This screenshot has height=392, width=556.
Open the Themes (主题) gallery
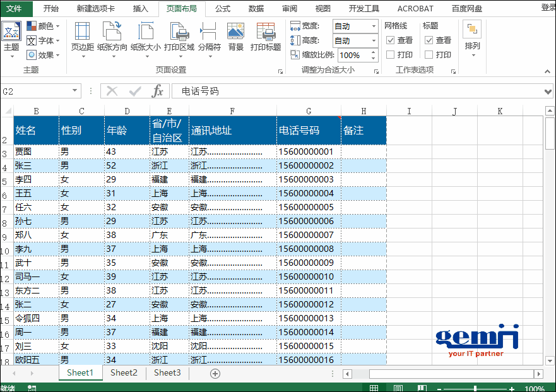(11, 38)
